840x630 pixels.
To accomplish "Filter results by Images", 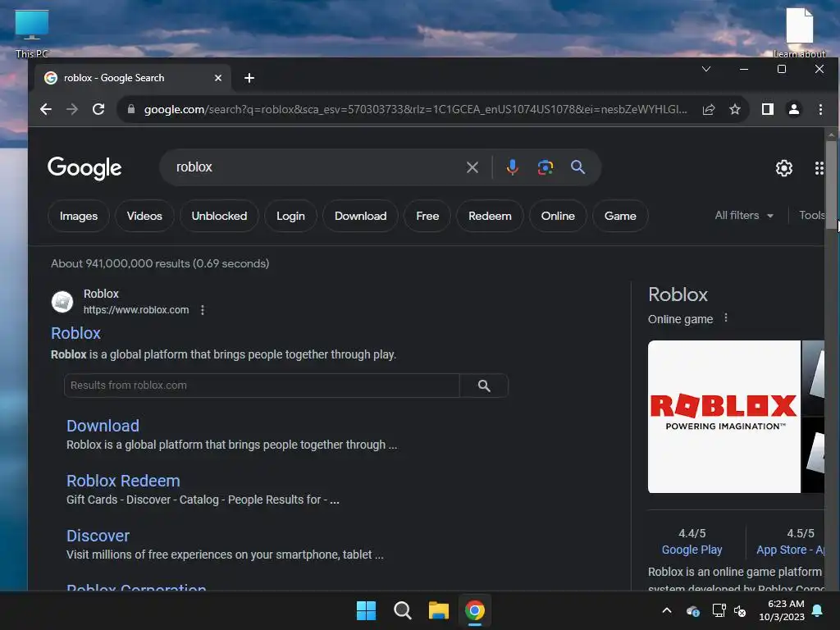I will [79, 216].
